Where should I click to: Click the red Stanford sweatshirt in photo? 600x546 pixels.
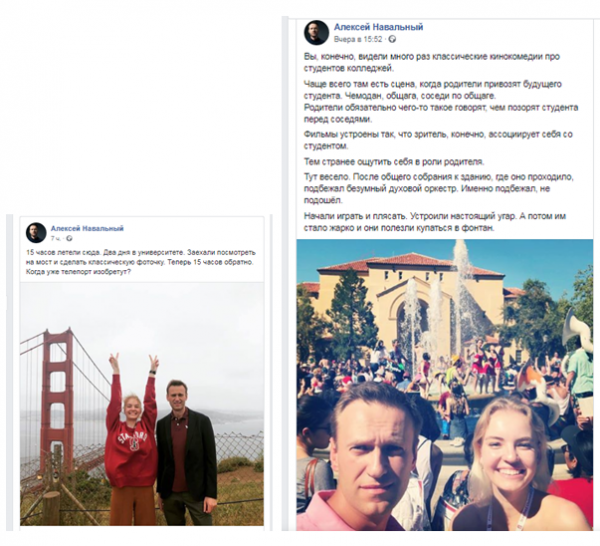click(130, 446)
